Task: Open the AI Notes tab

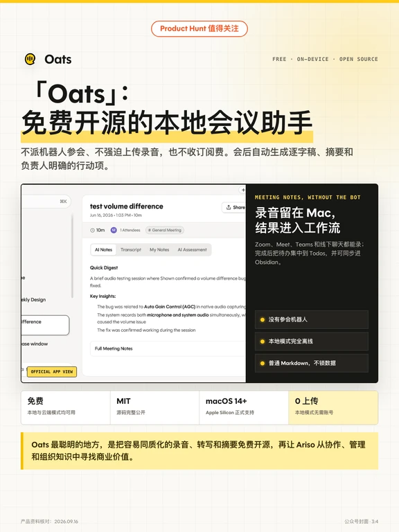Action: 103,249
